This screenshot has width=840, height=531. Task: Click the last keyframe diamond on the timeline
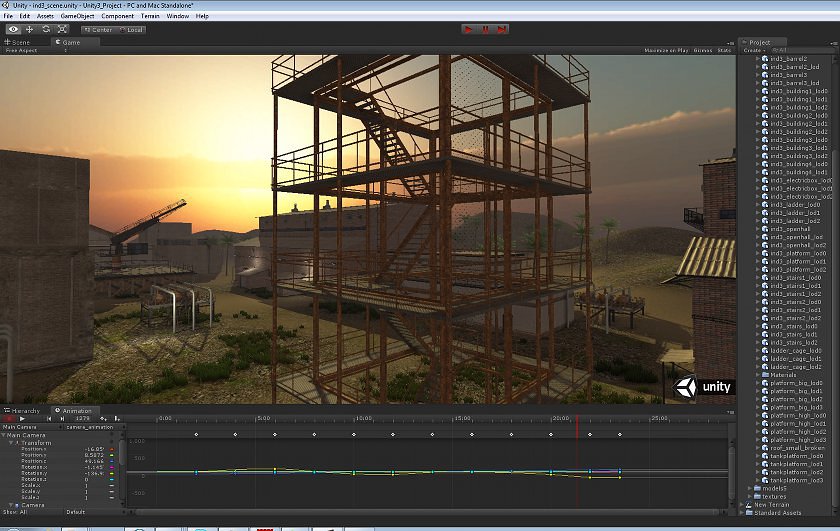click(x=620, y=435)
